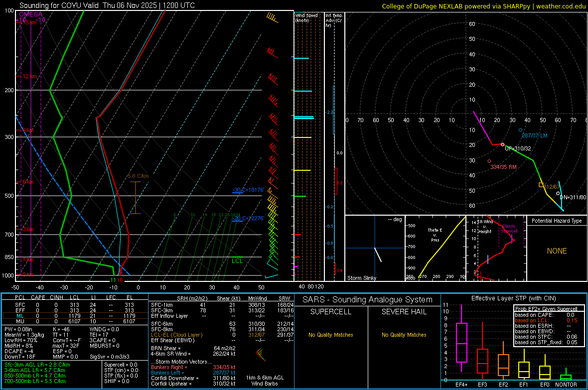Click the Theta-E v. Pres inset label
Image resolution: width=588 pixels, height=390 pixels.
pos(435,235)
